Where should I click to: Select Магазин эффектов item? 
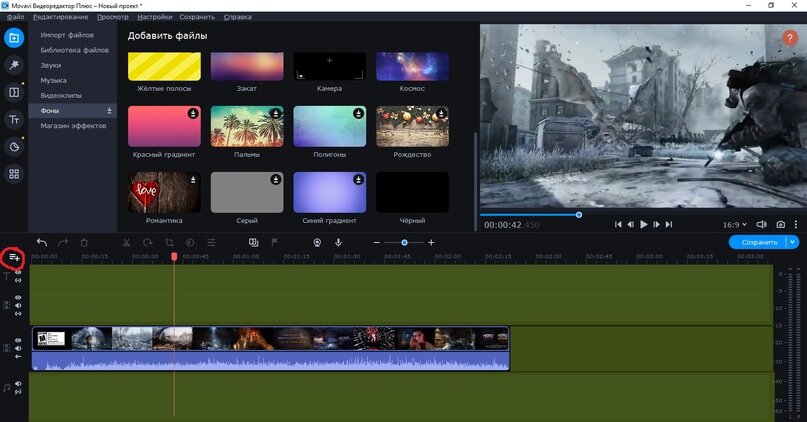73,126
